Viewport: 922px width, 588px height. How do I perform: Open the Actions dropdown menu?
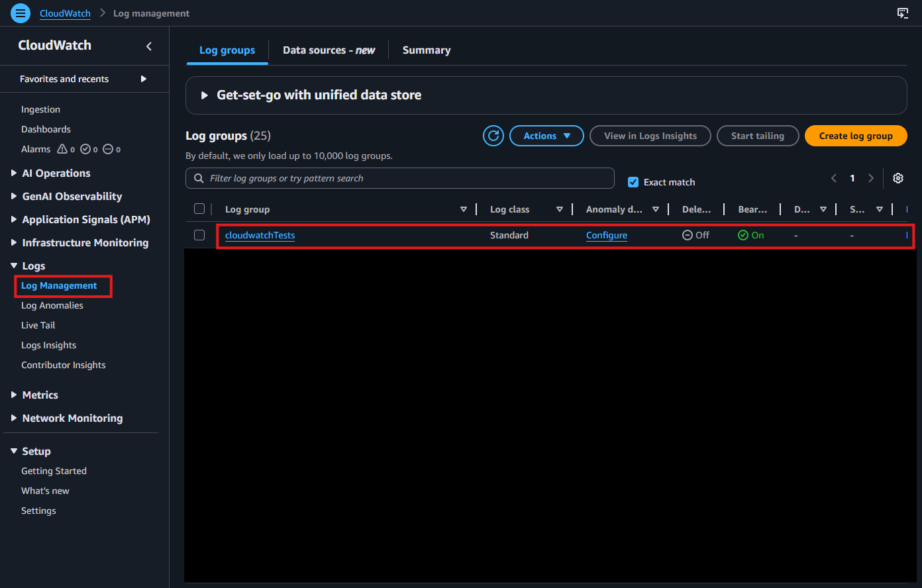pos(546,136)
